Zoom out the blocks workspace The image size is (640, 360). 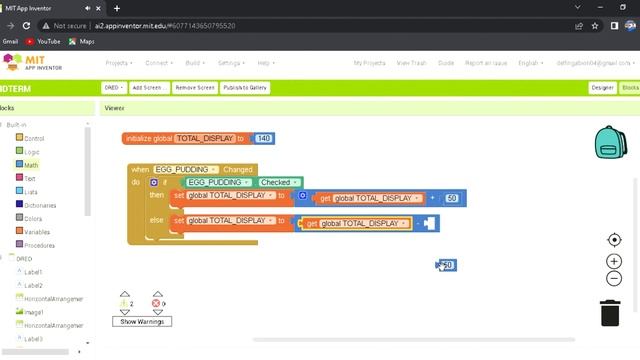coord(614,279)
